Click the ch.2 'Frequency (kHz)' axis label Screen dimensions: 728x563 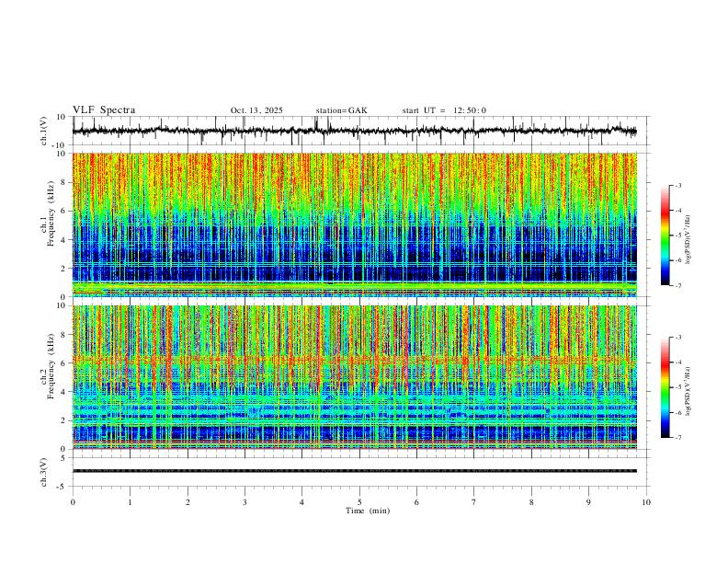(x=51, y=365)
